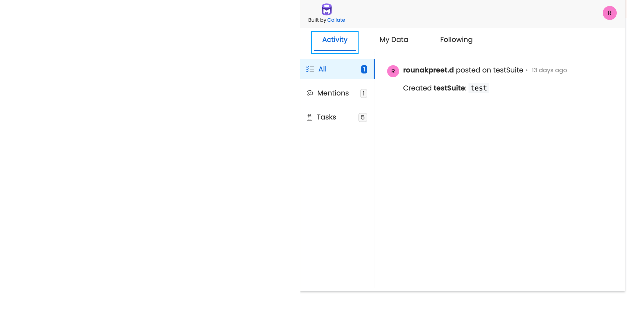Screen dimensions: 644x310
Task: Select the Mentions filter
Action: (333, 93)
